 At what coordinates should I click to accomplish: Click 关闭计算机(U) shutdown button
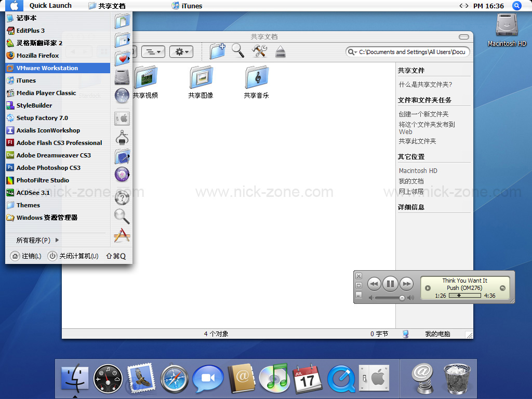[73, 256]
